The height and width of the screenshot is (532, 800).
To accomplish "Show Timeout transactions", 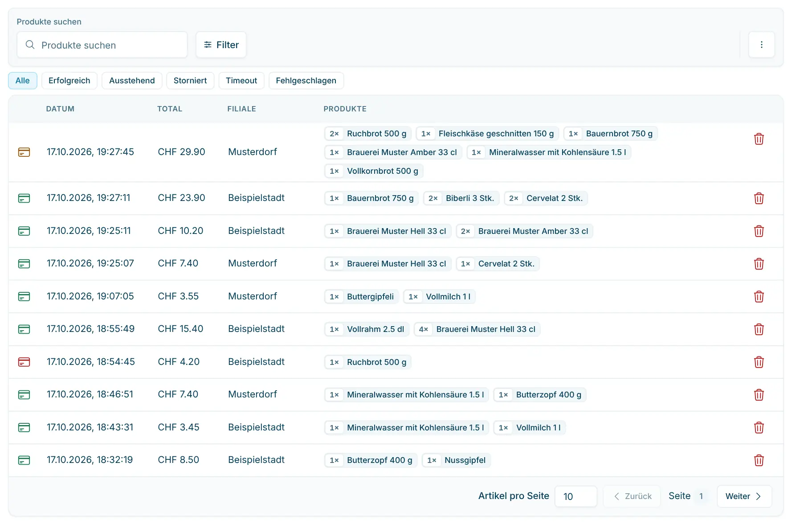I will 241,81.
